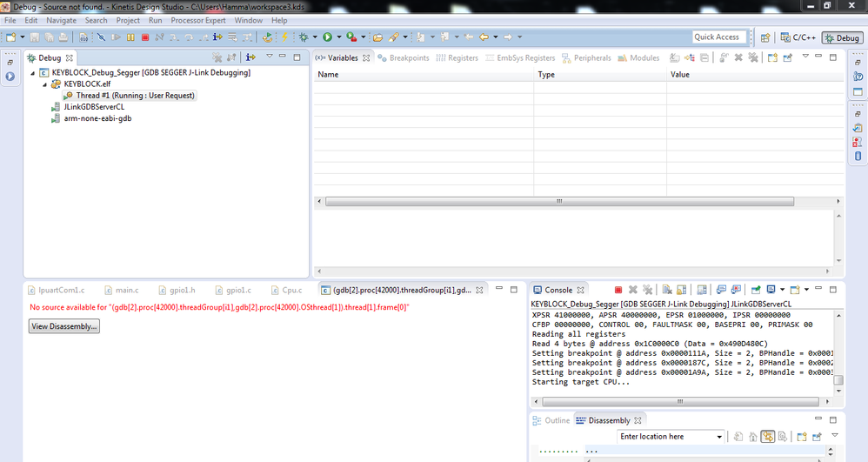Click the Variables table horizontal scrollbar
Viewport: 868px width, 462px height.
(x=559, y=201)
